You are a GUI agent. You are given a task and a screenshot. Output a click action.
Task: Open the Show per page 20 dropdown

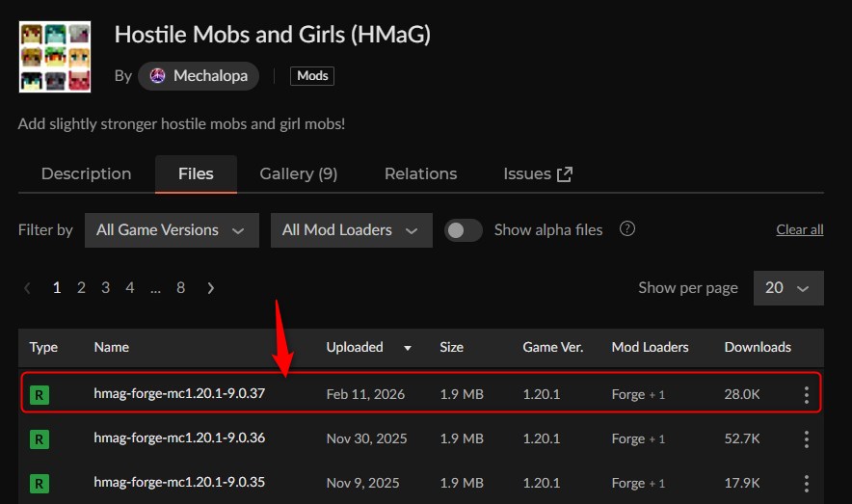(788, 288)
